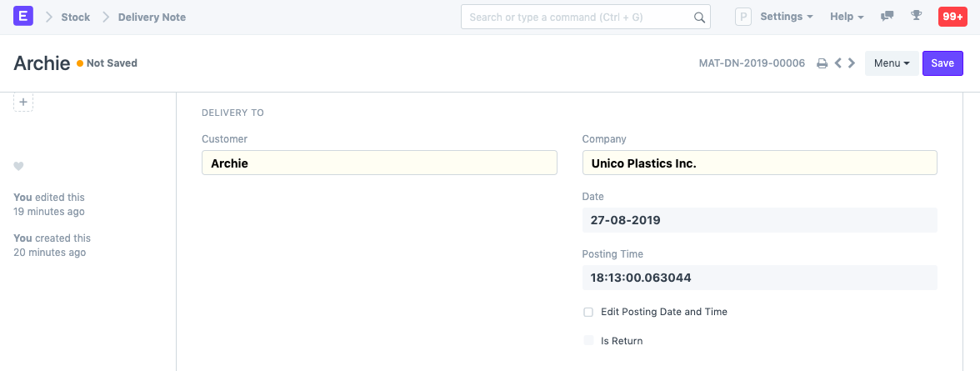Go to next document arrow
This screenshot has width=980, height=371.
(x=852, y=63)
